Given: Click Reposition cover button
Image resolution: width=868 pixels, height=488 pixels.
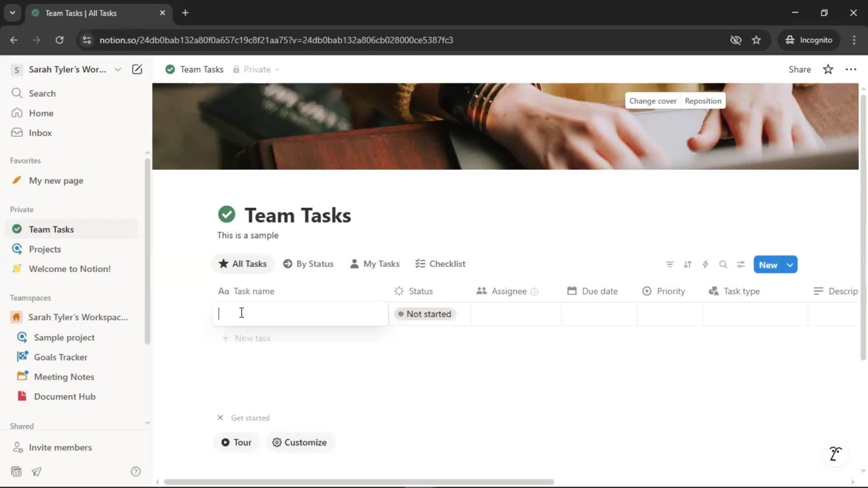Looking at the screenshot, I should pyautogui.click(x=703, y=101).
